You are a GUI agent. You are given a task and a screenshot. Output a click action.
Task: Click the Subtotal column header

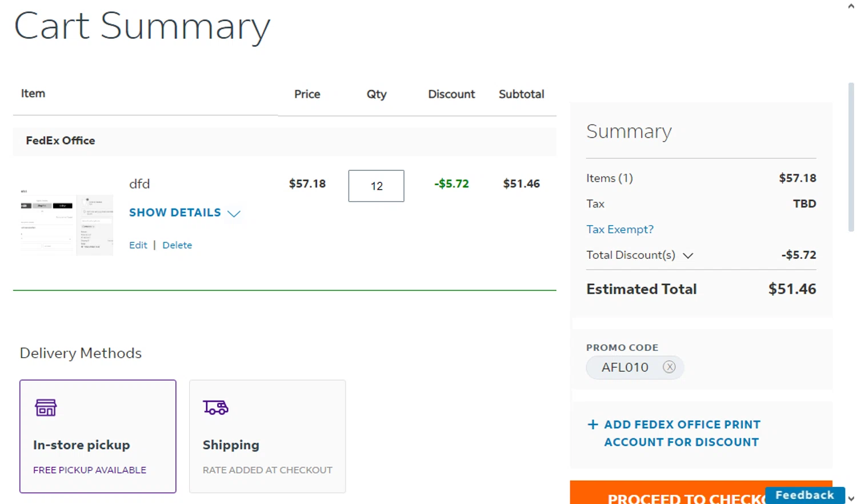point(521,94)
